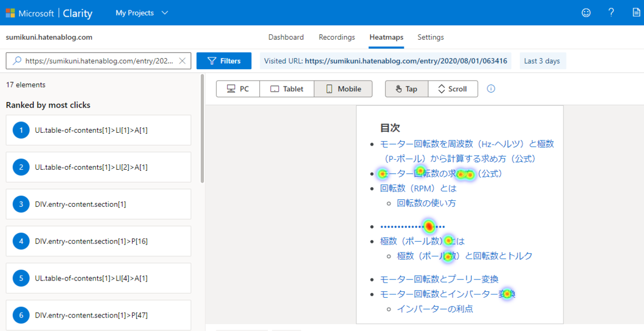644x331 pixels.
Task: Select ranked element DIV.entry-content.section[1]
Action: coord(98,204)
